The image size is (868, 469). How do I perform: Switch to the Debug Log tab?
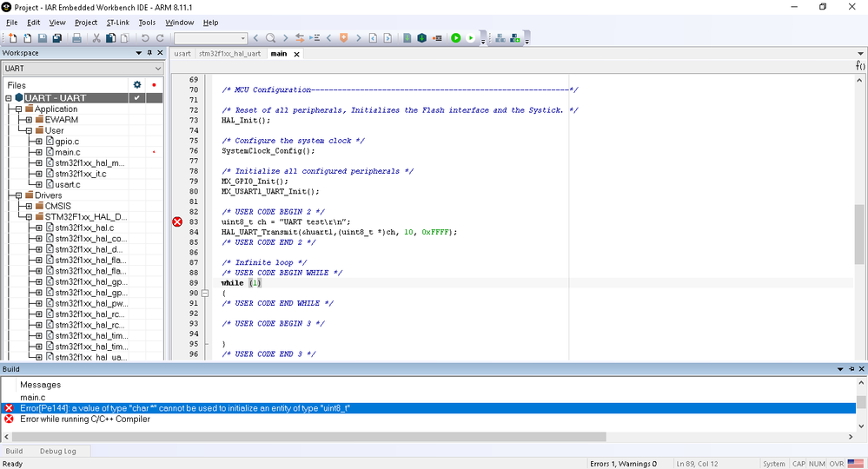pyautogui.click(x=57, y=451)
